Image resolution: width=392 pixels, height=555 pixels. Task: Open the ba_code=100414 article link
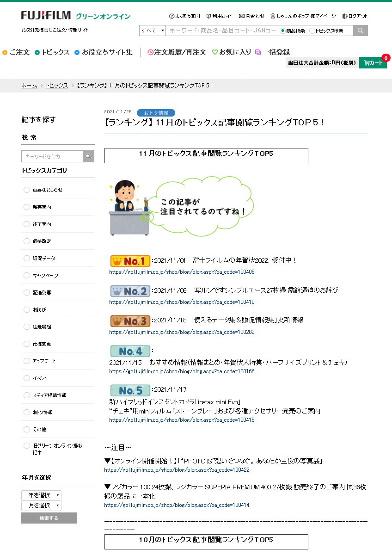177,505
